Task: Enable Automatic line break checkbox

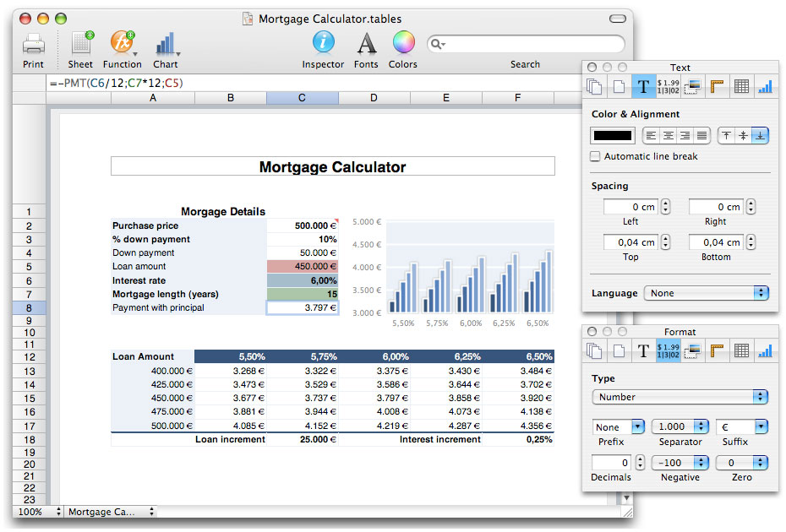Action: pyautogui.click(x=595, y=156)
